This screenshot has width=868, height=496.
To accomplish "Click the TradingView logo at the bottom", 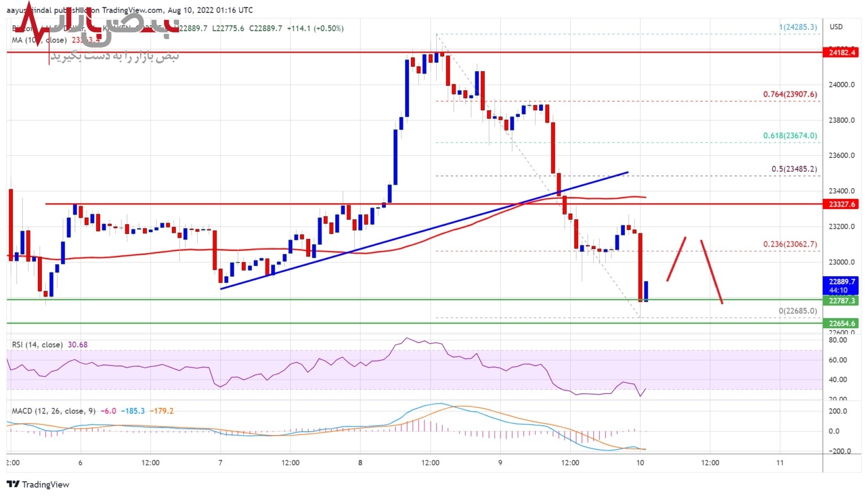I will 38,484.
